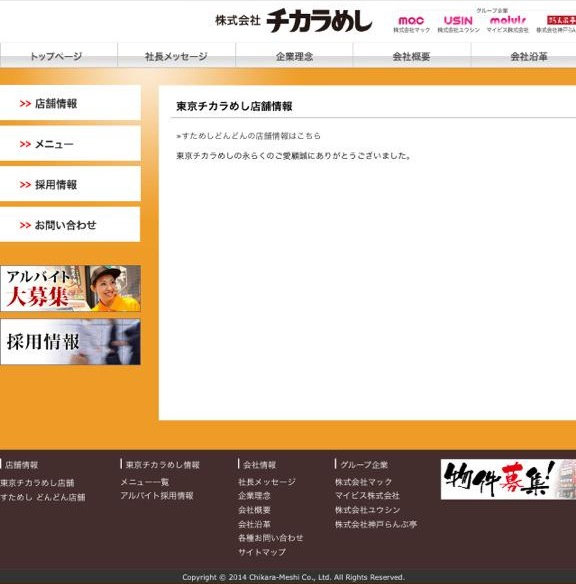Open footer link 会社概要

tap(254, 510)
